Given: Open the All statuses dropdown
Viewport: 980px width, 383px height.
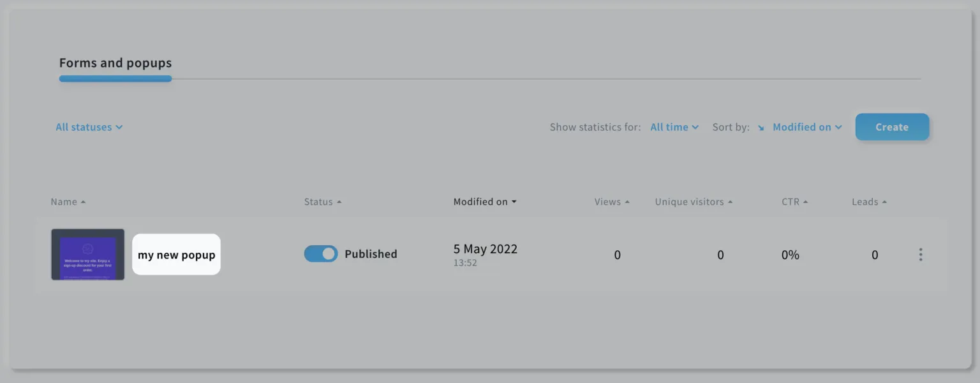Looking at the screenshot, I should (x=88, y=127).
